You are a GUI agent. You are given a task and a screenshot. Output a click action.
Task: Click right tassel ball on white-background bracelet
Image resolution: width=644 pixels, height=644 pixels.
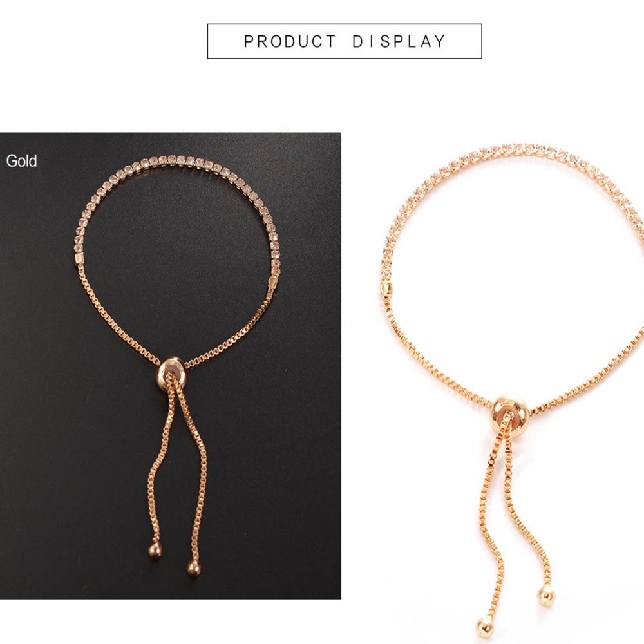point(546,596)
